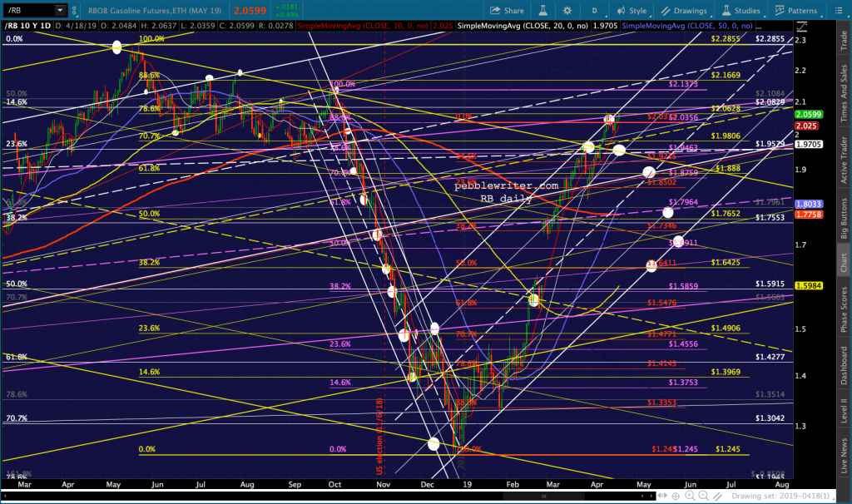Click the green 2.0599 price bubble on axis
This screenshot has width=852, height=504.
809,114
